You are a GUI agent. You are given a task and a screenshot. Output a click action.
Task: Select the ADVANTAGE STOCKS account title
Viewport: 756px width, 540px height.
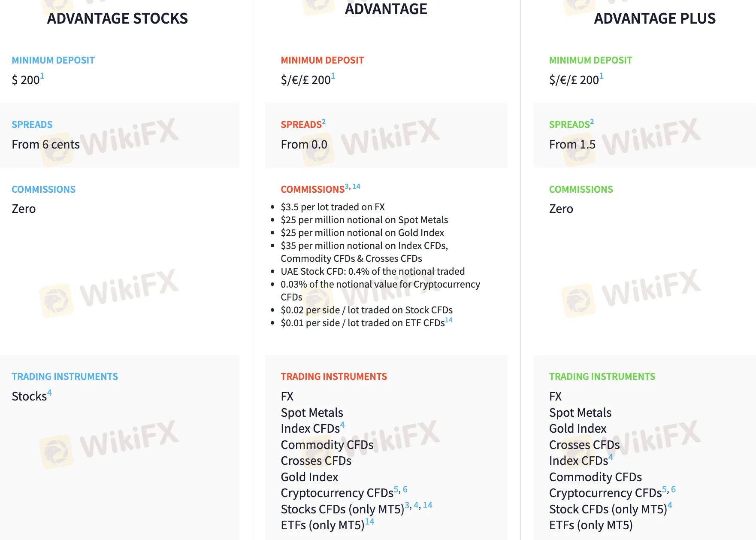(x=117, y=18)
